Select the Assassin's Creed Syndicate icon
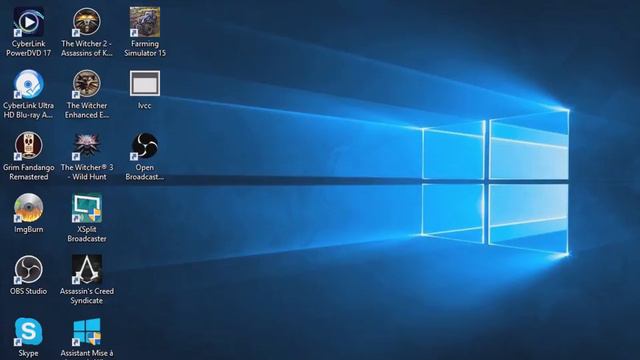This screenshot has height=360, width=640. point(87,269)
